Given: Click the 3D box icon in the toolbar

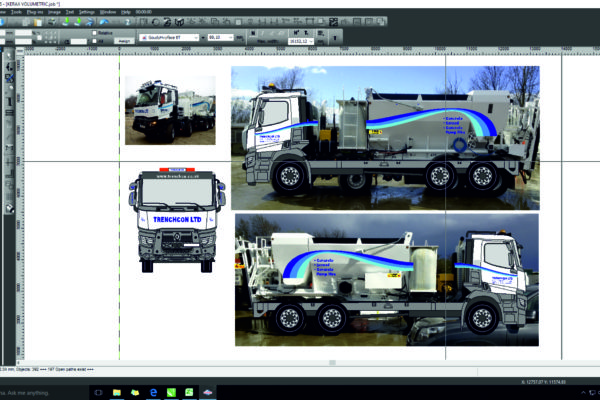Looking at the screenshot, I should (179, 22).
